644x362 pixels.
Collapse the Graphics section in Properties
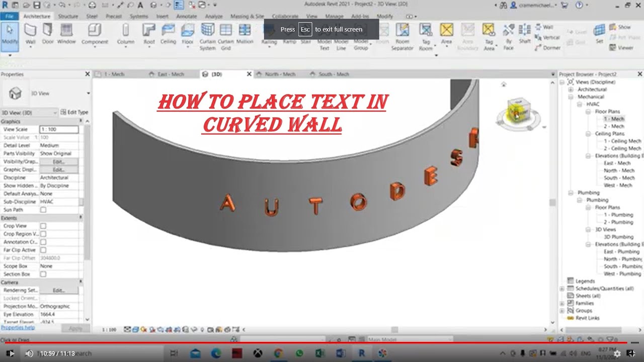[81, 121]
